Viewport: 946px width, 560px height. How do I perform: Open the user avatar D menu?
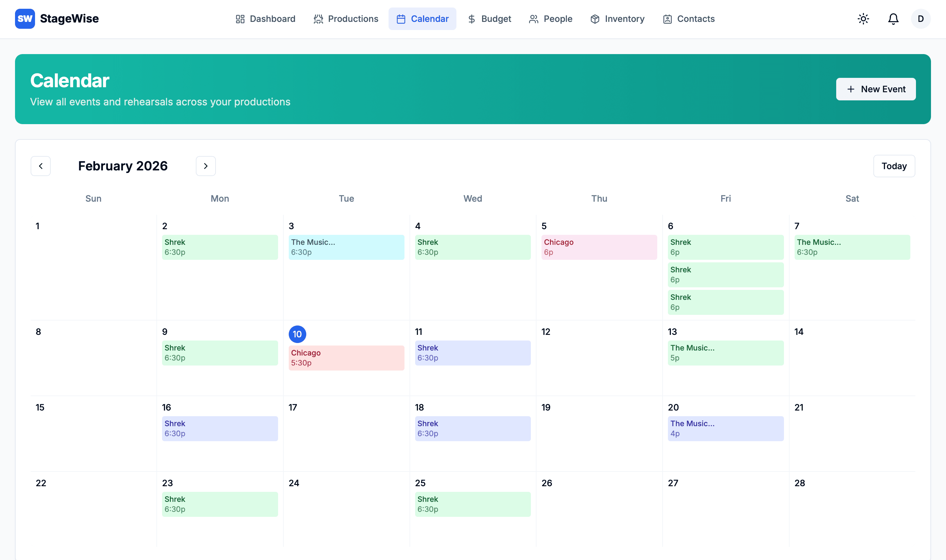[x=920, y=19]
